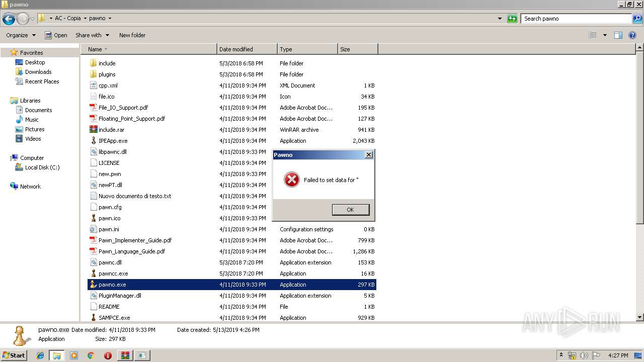Select Pawn_Language_Guide.pdf
This screenshot has height=362, width=644.
[132, 251]
